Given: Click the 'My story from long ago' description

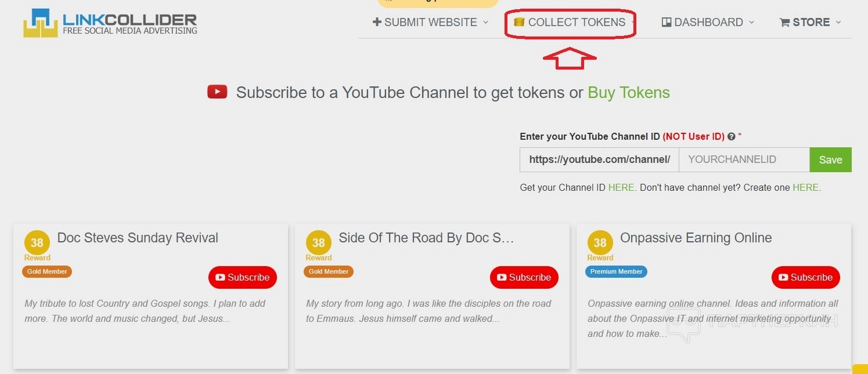Looking at the screenshot, I should pyautogui.click(x=428, y=311).
